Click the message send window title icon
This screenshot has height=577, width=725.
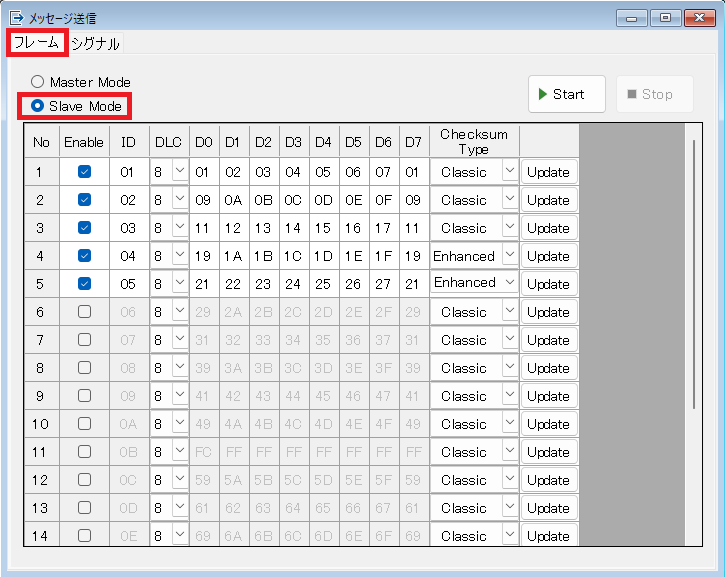pyautogui.click(x=16, y=18)
